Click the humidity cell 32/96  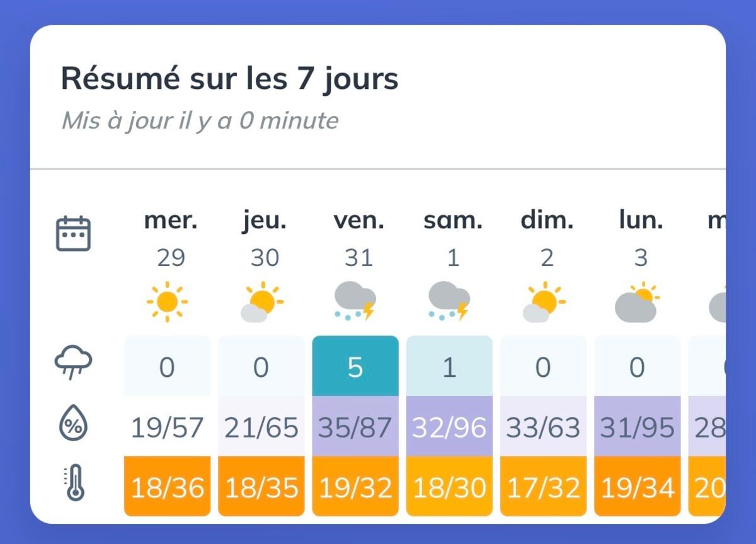[449, 427]
